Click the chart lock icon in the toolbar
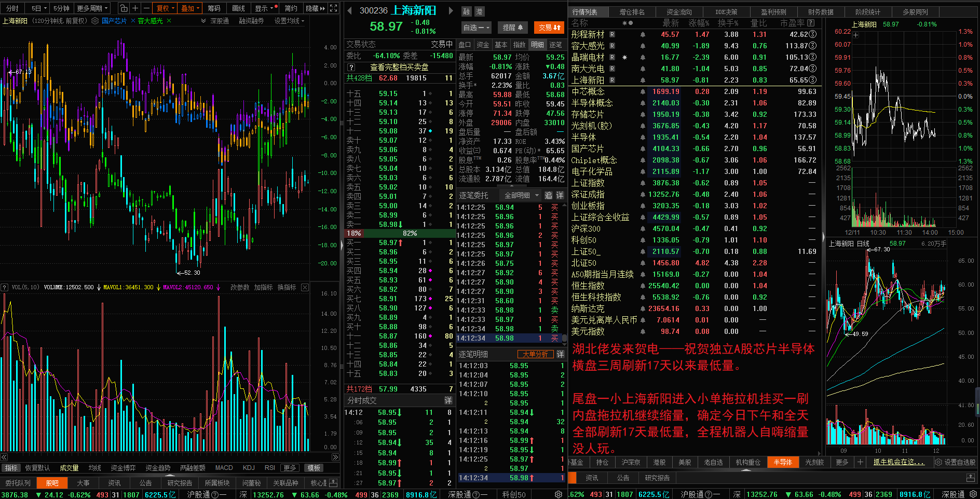This screenshot has width=980, height=499. point(124,8)
